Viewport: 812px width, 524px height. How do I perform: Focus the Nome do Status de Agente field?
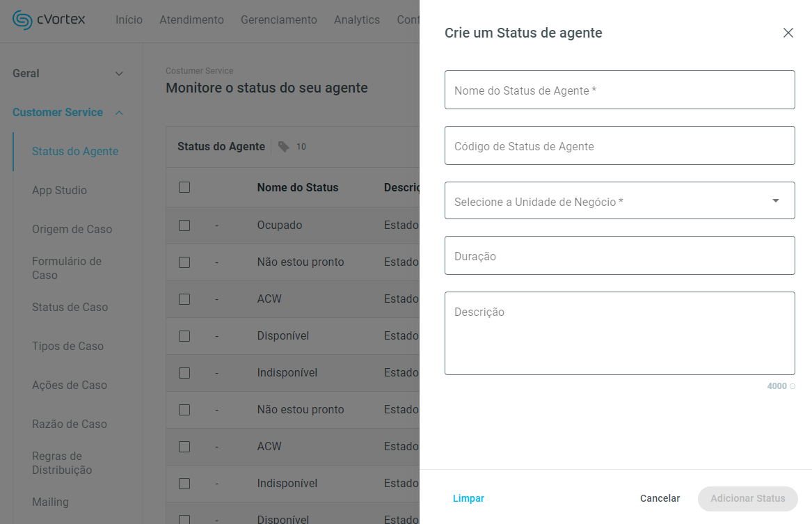tap(619, 90)
